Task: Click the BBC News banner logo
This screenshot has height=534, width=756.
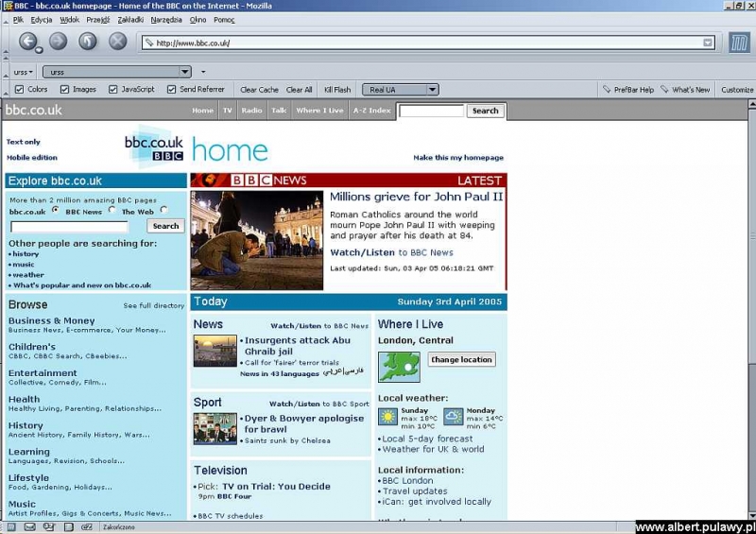Action: (268, 180)
